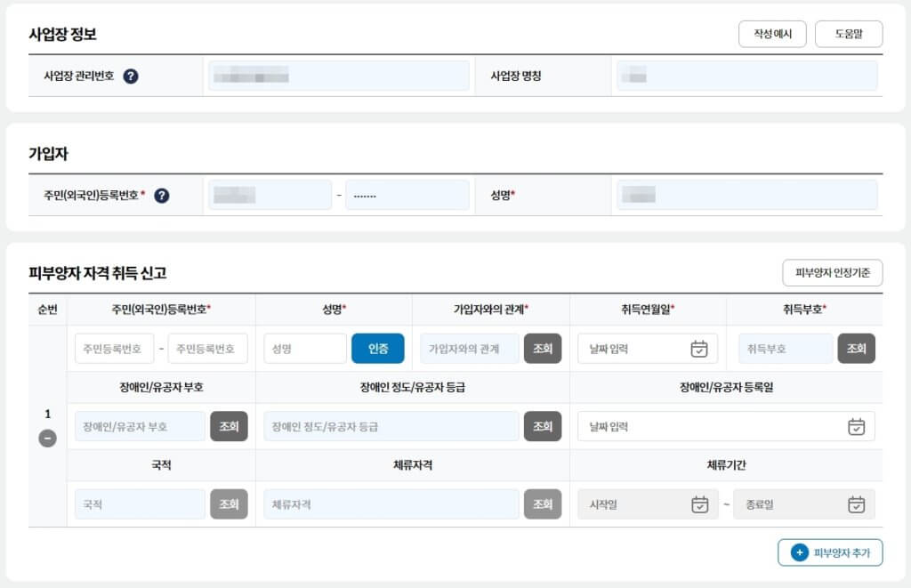Click the 순번 column header
911x588 pixels.
(x=48, y=309)
